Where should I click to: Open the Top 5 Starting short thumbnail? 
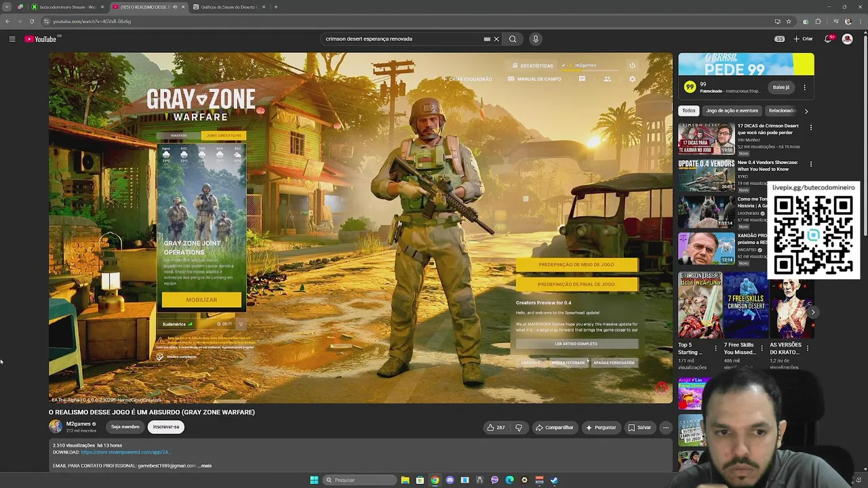point(701,306)
